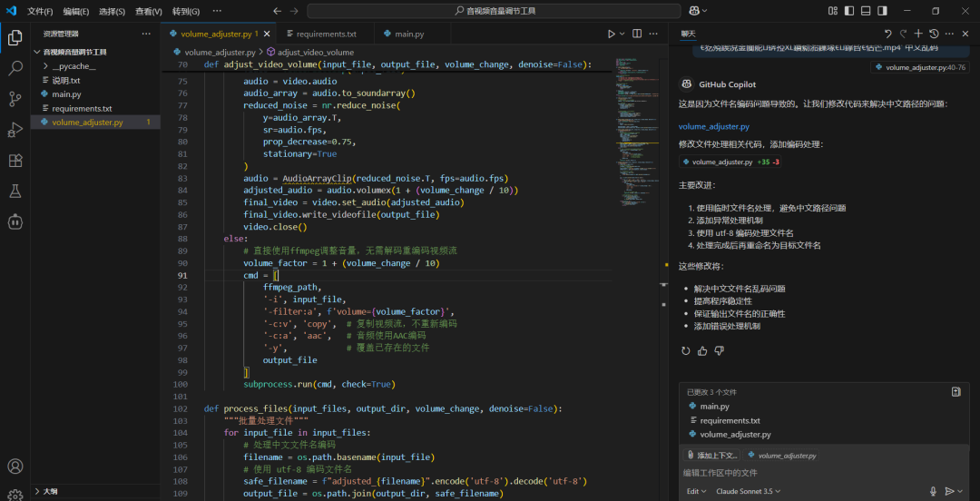Open the Testing flask view
980x501 pixels.
15,191
